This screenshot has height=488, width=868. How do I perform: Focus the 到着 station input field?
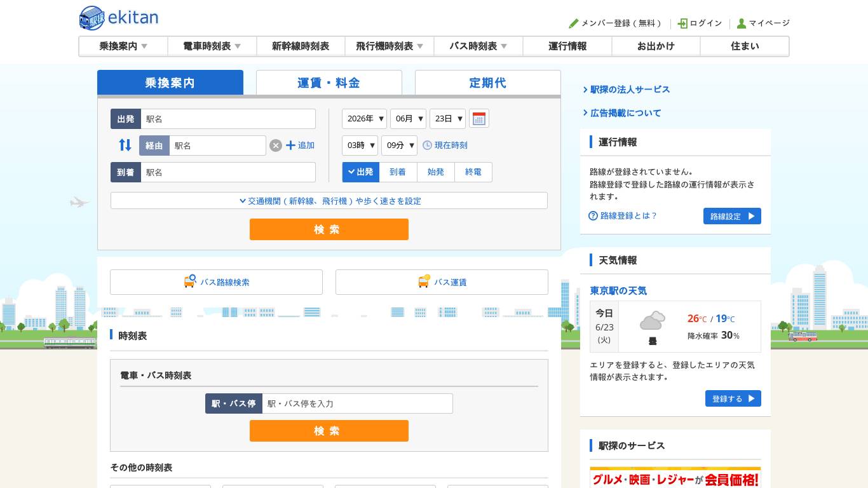228,172
